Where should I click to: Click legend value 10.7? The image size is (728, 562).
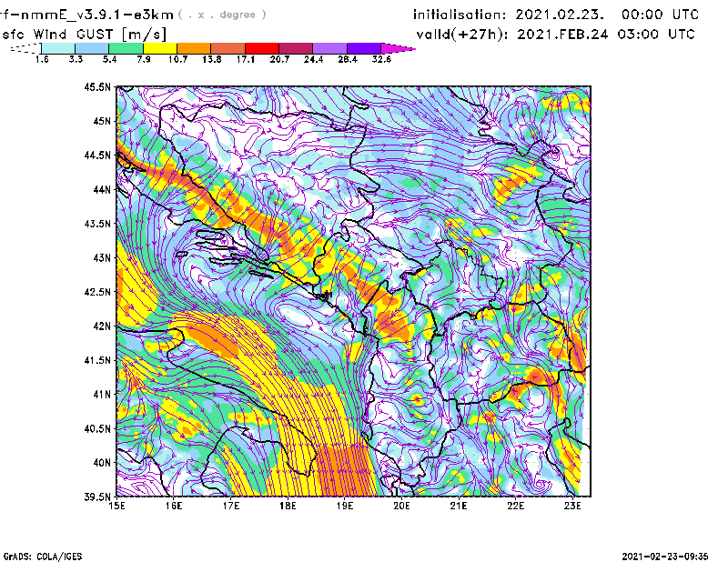pyautogui.click(x=177, y=59)
